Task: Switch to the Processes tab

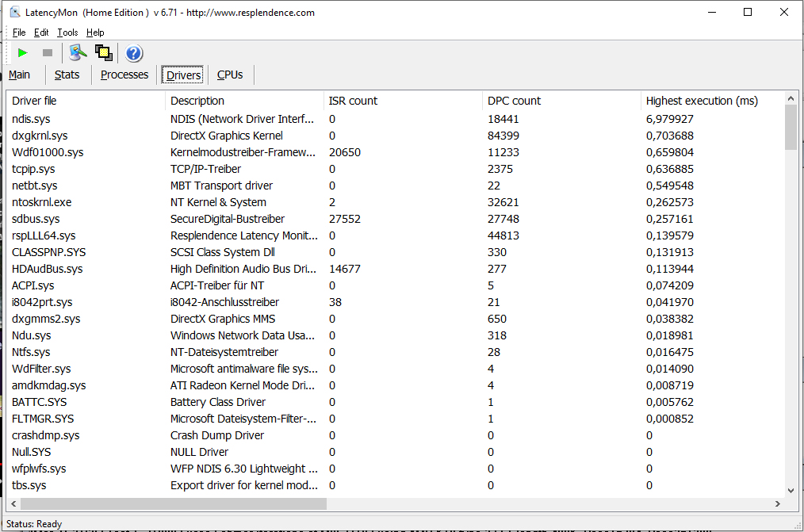Action: tap(124, 75)
